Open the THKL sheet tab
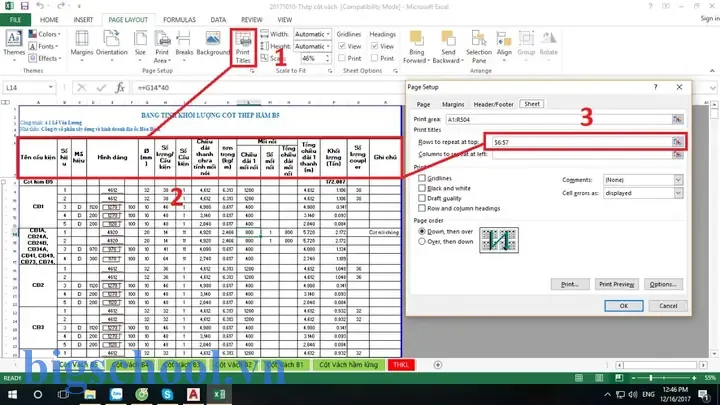 click(x=401, y=365)
